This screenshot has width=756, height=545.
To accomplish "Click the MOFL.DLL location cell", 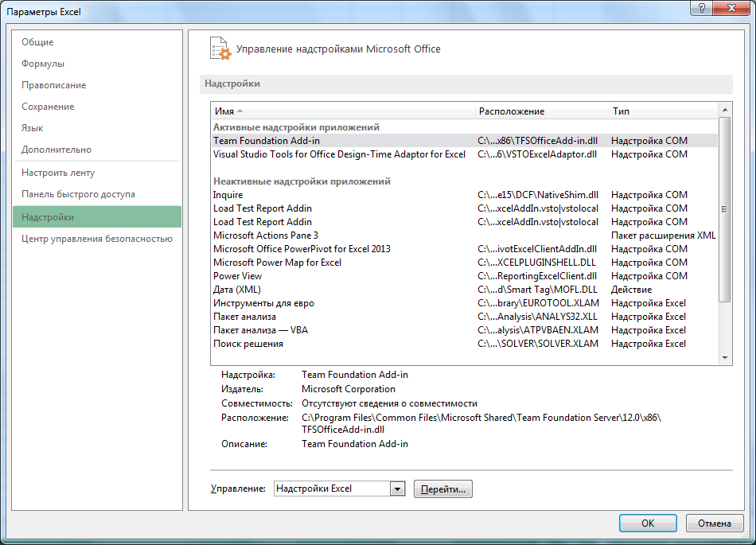I will 538,289.
